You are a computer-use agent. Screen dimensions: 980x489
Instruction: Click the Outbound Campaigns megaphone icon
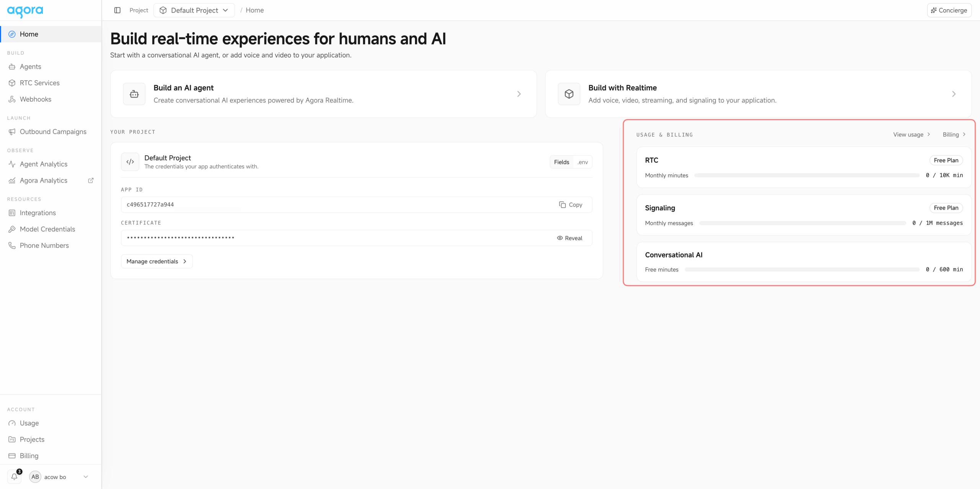[x=12, y=132]
